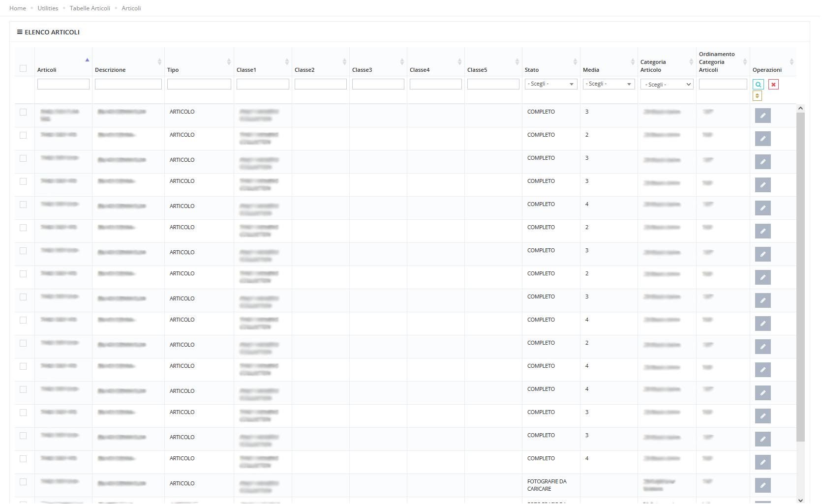Image resolution: width=822 pixels, height=504 pixels.
Task: Click the teal search filter icon
Action: 758,85
